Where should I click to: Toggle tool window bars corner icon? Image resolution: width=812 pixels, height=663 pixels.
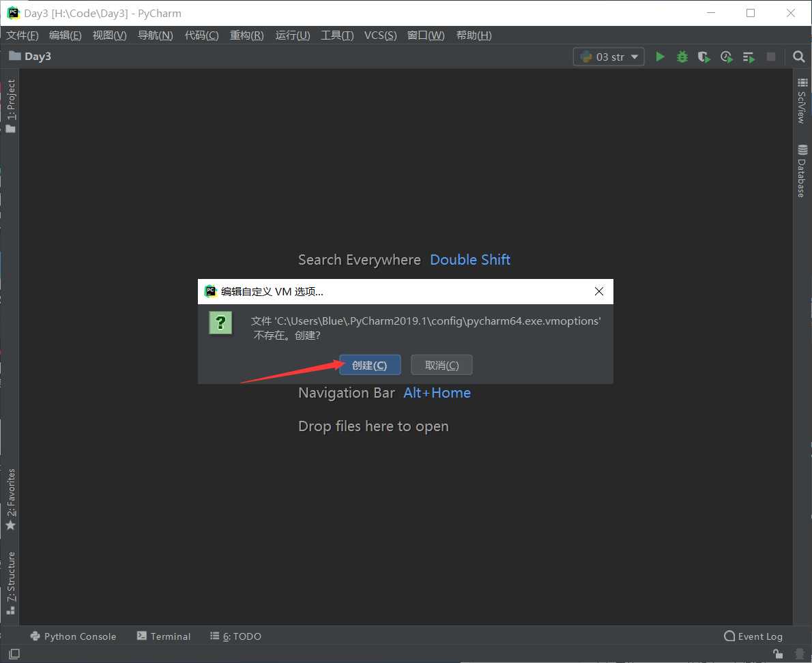click(x=14, y=654)
